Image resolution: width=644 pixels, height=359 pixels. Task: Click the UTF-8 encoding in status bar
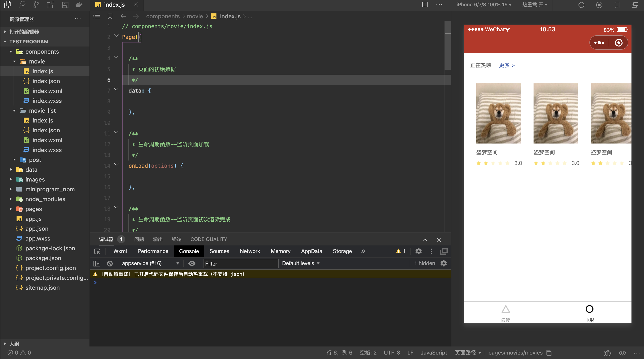[x=392, y=353]
